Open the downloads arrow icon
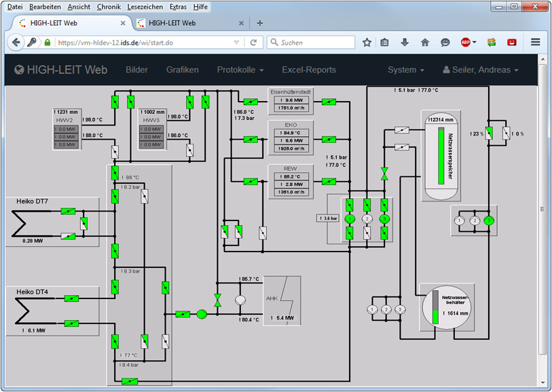The width and height of the screenshot is (552, 392). 405,42
